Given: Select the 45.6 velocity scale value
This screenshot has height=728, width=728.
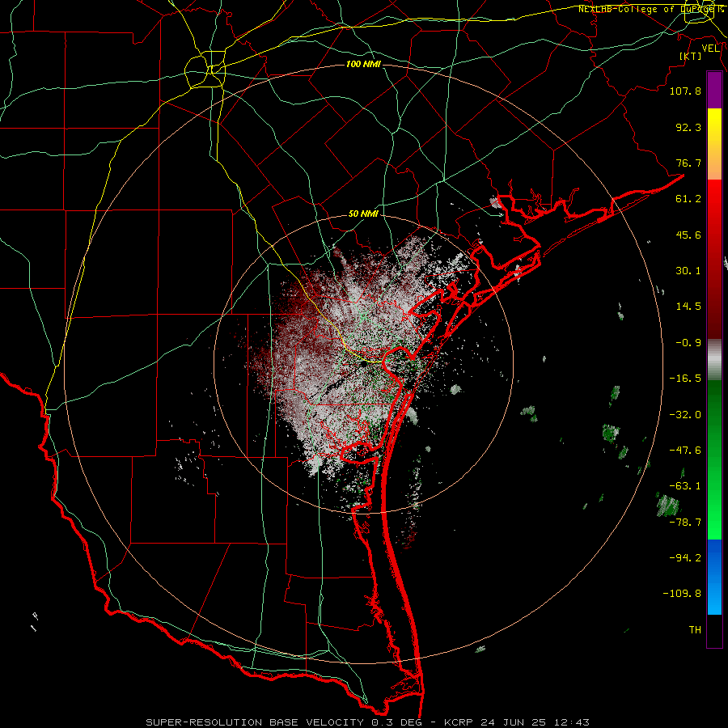Looking at the screenshot, I should [688, 235].
